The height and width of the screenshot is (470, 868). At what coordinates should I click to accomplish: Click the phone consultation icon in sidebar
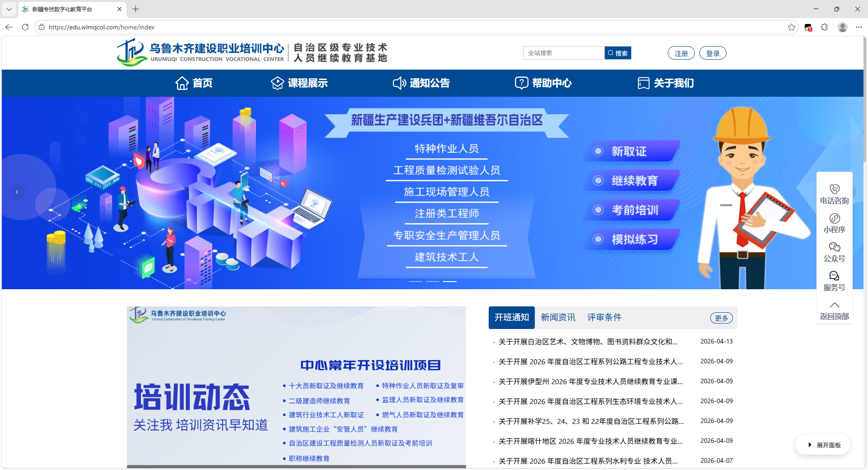tap(834, 189)
